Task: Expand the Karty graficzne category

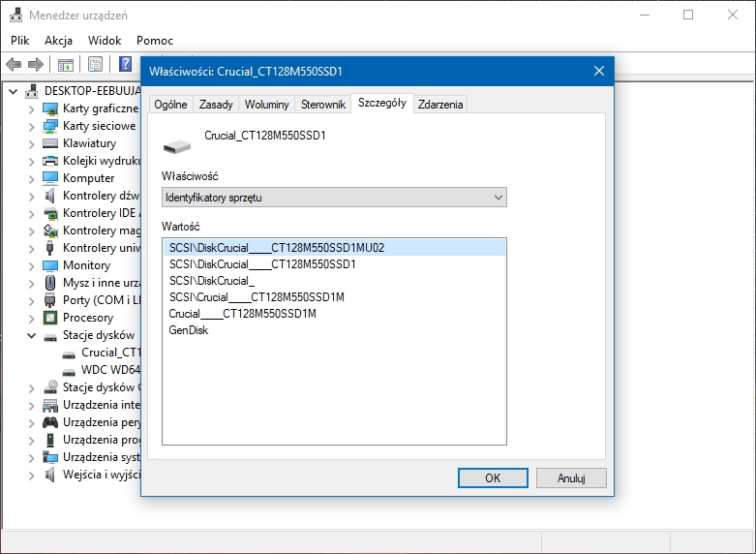Action: pos(31,109)
